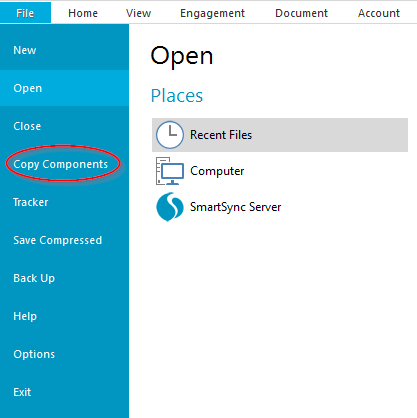Go to the Document tab
Image resolution: width=417 pixels, height=418 pixels.
pos(301,13)
